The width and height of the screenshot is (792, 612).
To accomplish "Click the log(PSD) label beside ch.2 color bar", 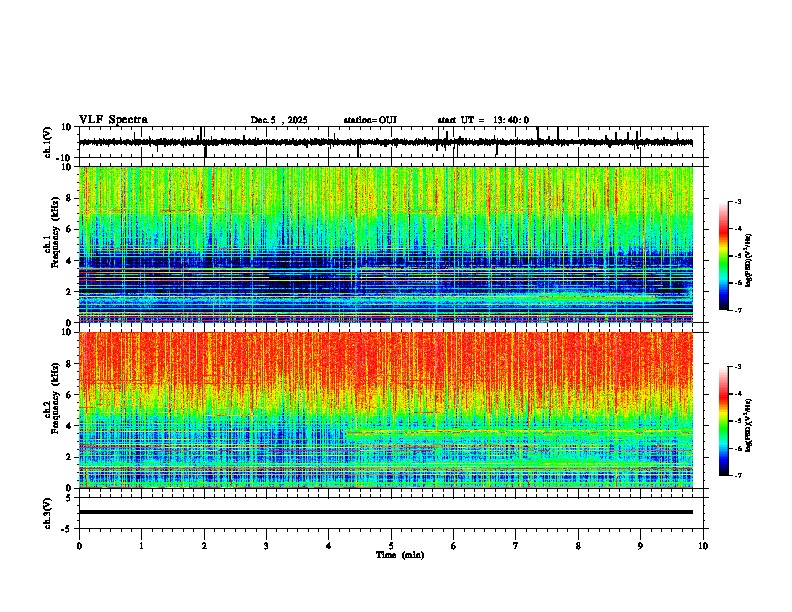I will pyautogui.click(x=749, y=425).
